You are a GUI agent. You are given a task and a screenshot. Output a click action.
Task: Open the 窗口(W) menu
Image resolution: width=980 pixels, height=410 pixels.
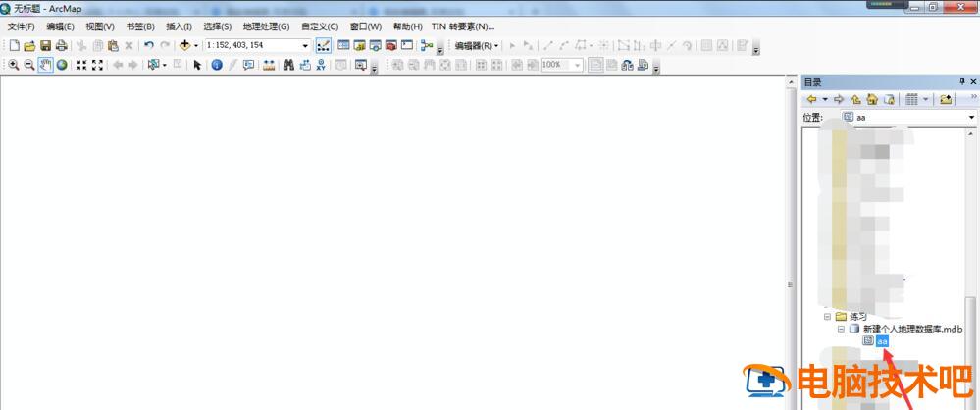tap(366, 26)
